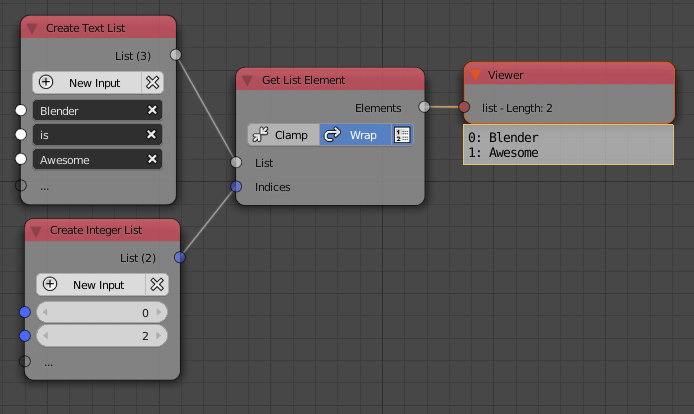The height and width of the screenshot is (414, 694).
Task: Remove the 'is' text input
Action: 151,134
